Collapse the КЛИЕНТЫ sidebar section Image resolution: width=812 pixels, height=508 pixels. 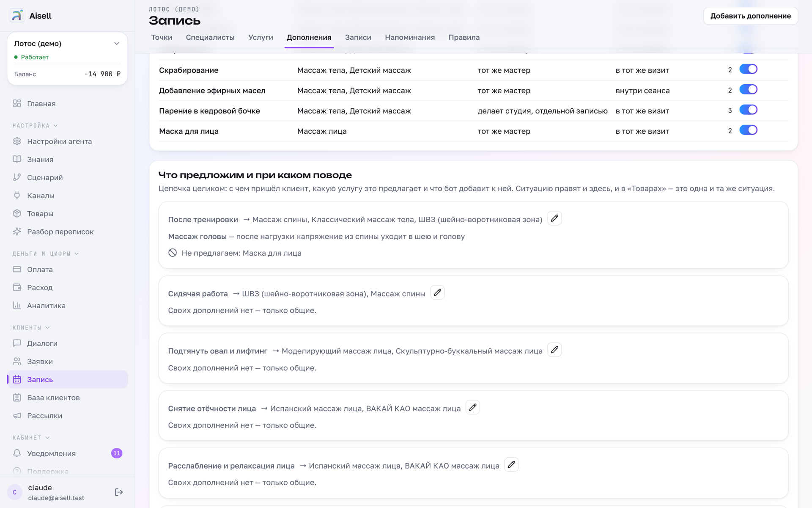pyautogui.click(x=31, y=328)
